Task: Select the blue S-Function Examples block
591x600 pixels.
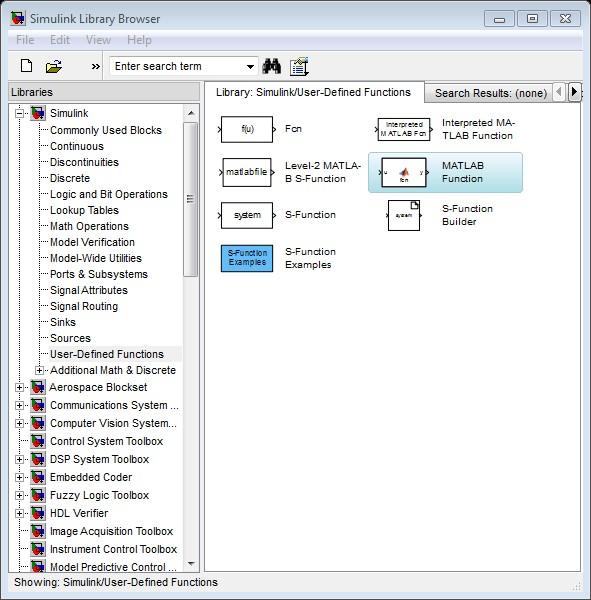Action: (247, 258)
